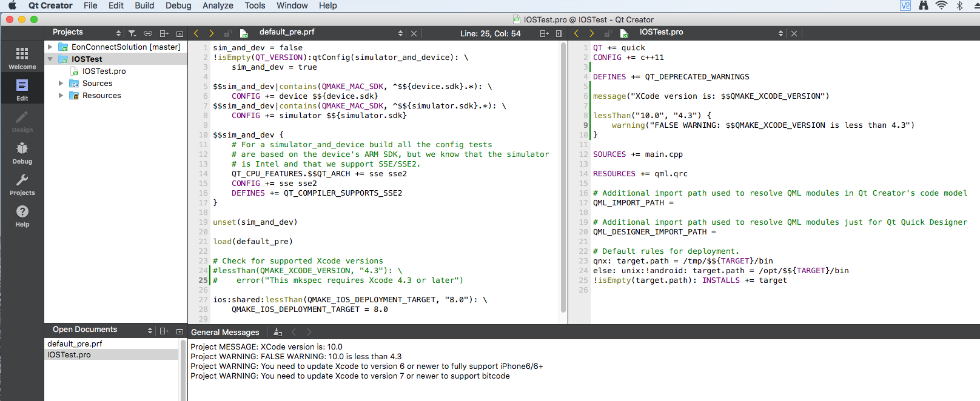Screen dimensions: 980x401
Task: Toggle the read-only lock for default_pre.prf
Action: (x=227, y=33)
